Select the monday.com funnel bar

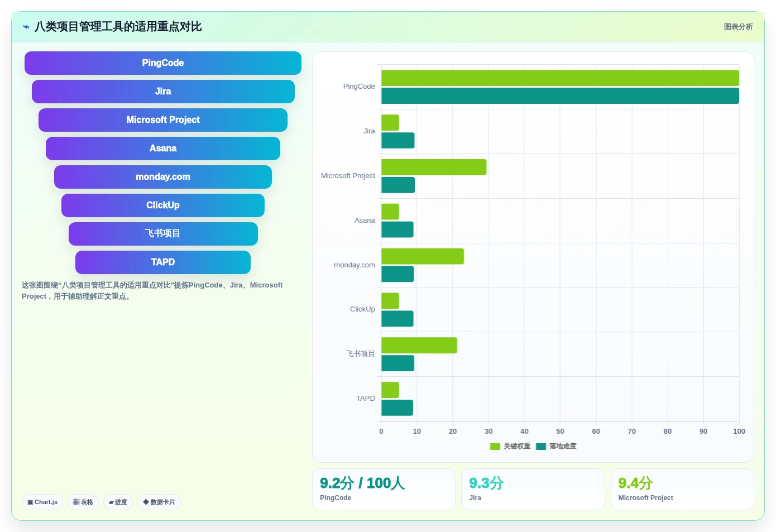(x=163, y=177)
